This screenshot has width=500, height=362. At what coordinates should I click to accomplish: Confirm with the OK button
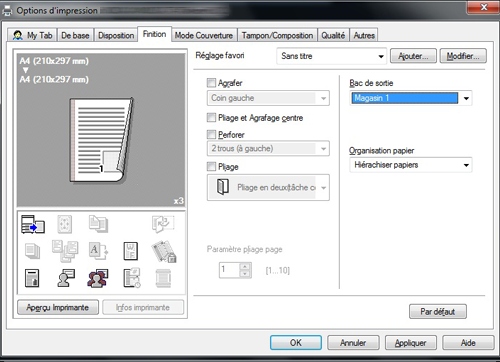[296, 343]
